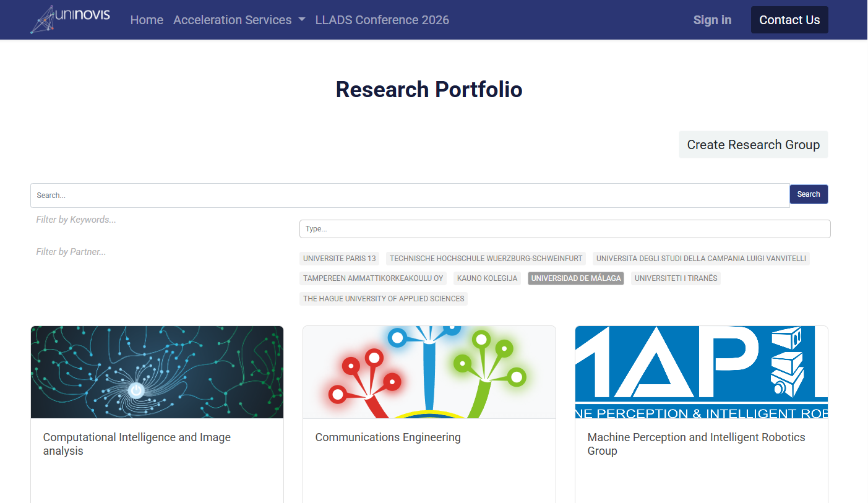
Task: Open the Computational Intelligence group thumbnail image
Action: coord(157,372)
